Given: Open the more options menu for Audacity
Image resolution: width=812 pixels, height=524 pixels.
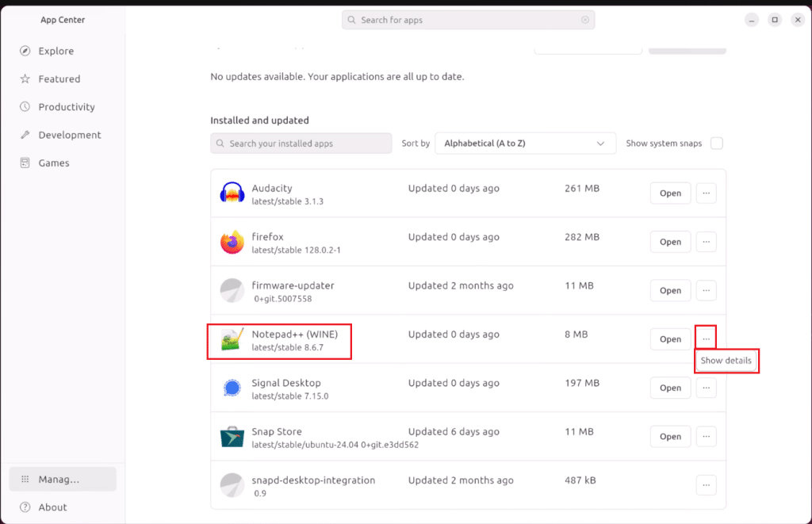Looking at the screenshot, I should point(706,193).
